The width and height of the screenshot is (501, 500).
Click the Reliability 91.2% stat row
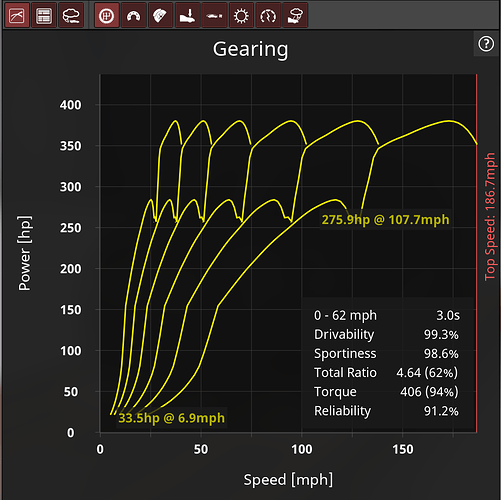[x=386, y=411]
